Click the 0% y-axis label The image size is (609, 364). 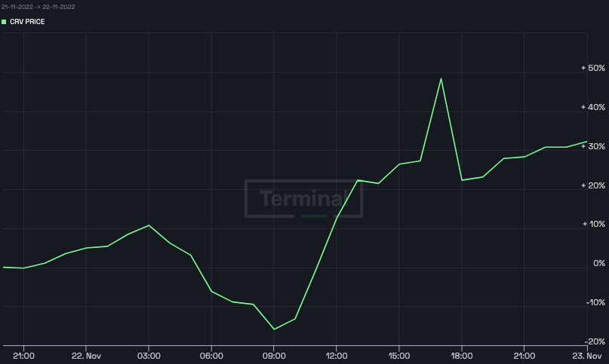(599, 263)
